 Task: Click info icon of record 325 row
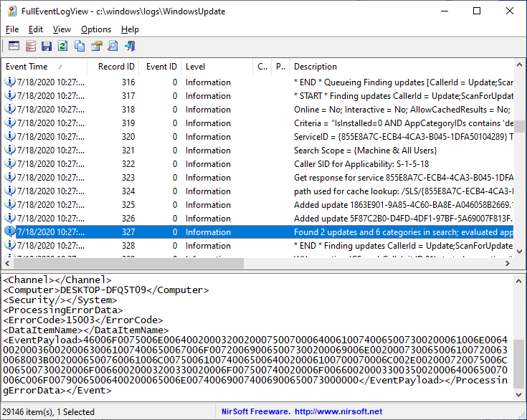(x=10, y=204)
